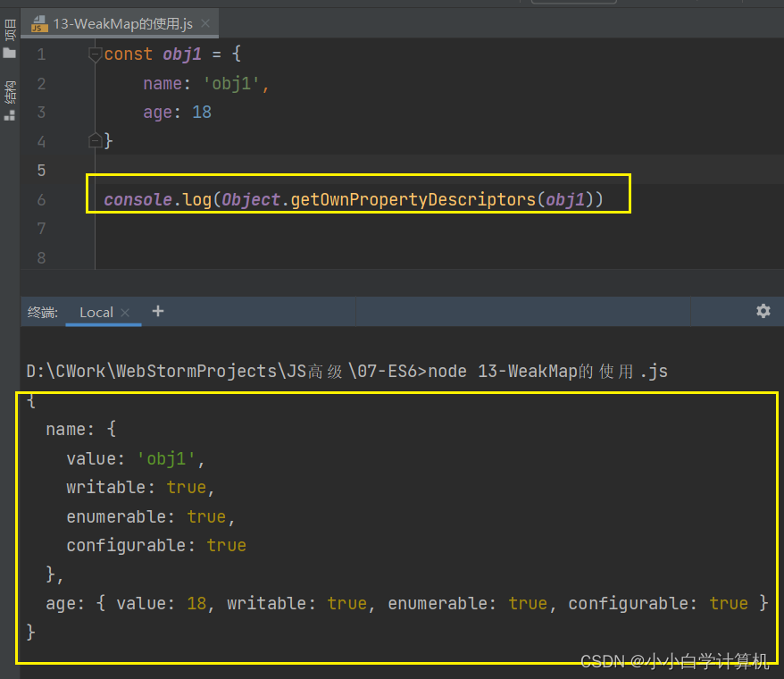This screenshot has width=784, height=679.
Task: Close the 13-WeakMap的使用.js tab
Action: pos(205,23)
